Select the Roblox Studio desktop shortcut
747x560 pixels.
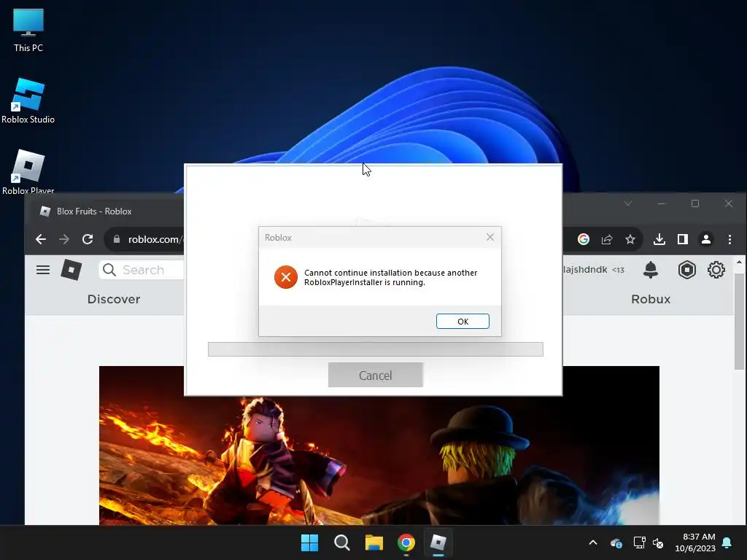[28, 101]
